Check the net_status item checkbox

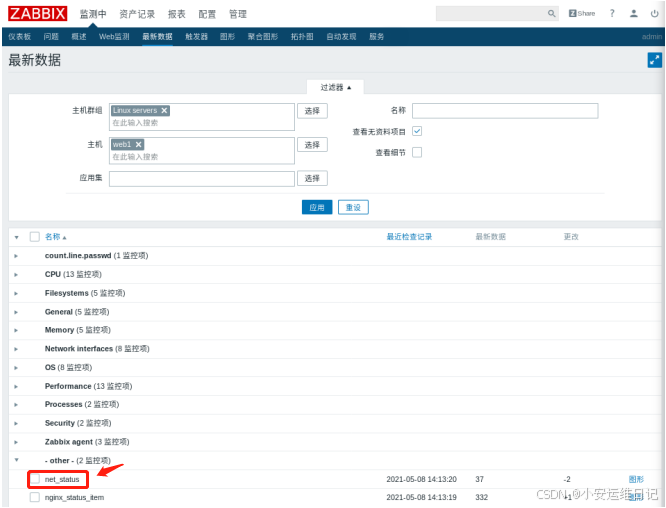pyautogui.click(x=35, y=479)
